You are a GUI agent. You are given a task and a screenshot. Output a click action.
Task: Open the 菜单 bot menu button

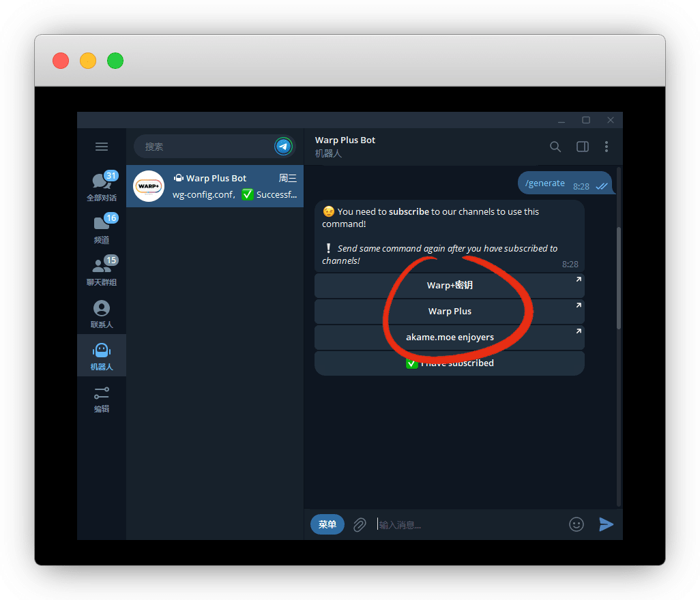point(327,524)
